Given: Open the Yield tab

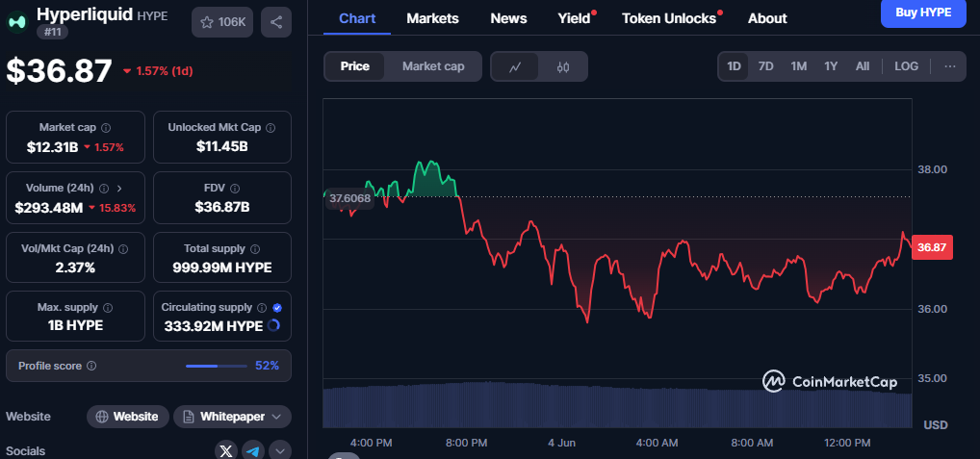Looking at the screenshot, I should click(575, 18).
